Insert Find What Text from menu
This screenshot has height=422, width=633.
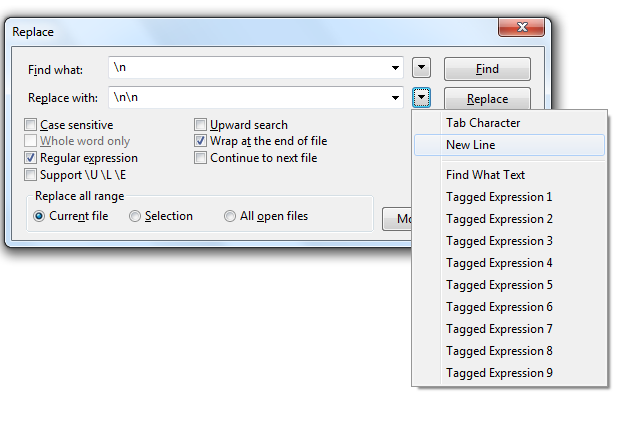(485, 175)
